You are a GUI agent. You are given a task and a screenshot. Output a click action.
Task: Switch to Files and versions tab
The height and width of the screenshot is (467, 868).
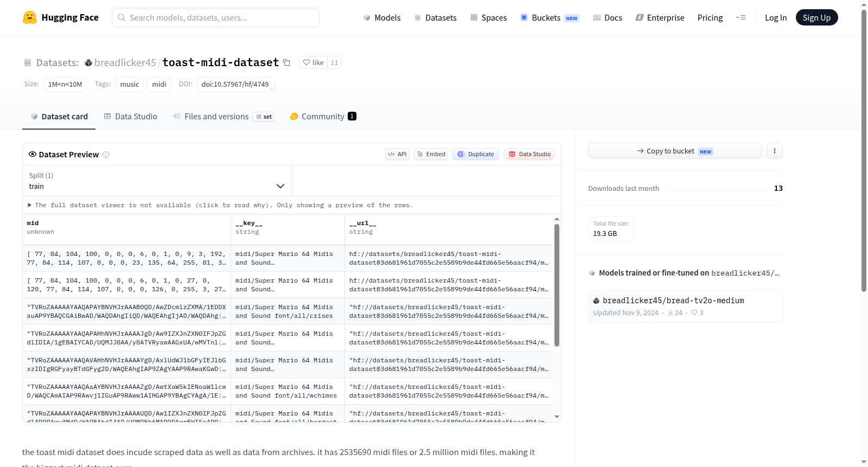click(x=224, y=116)
